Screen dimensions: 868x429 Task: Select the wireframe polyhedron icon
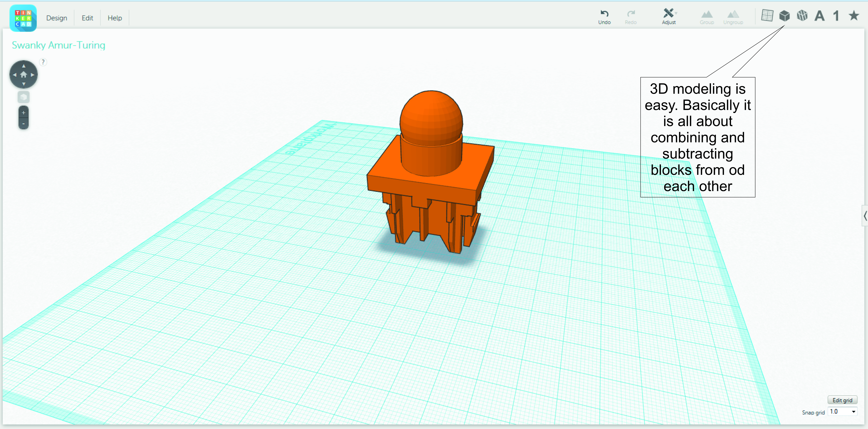tap(802, 16)
